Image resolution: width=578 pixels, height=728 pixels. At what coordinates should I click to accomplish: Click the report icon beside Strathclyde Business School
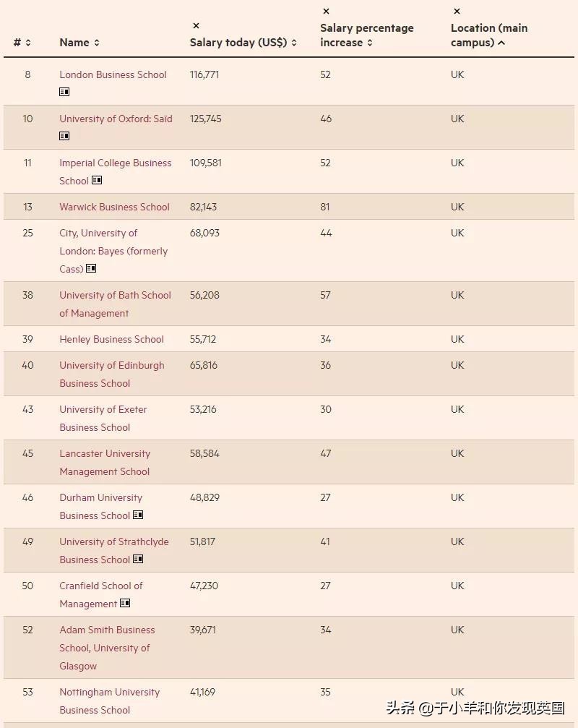pyautogui.click(x=138, y=560)
